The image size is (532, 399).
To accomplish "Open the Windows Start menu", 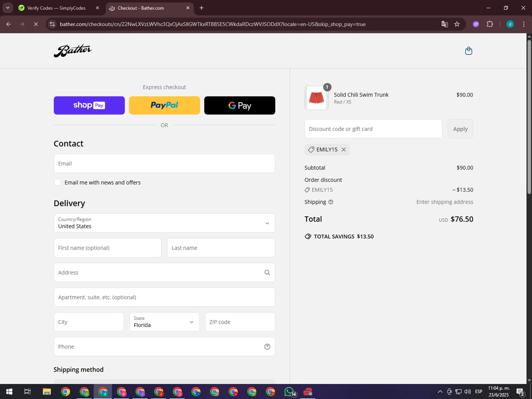I will coord(9,392).
